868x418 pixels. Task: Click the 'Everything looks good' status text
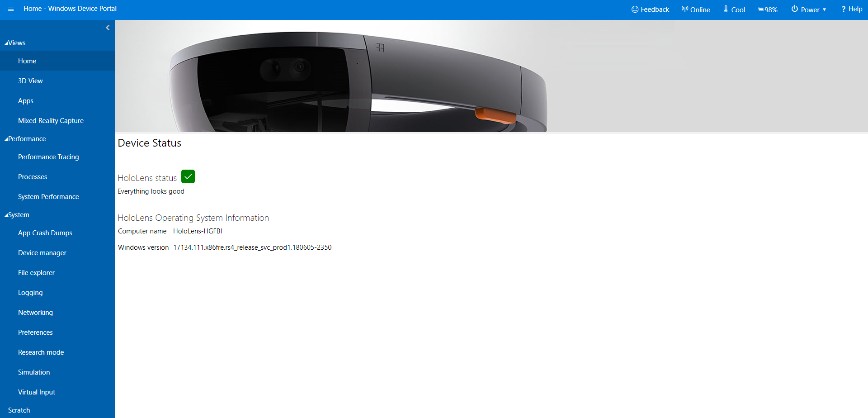point(151,191)
